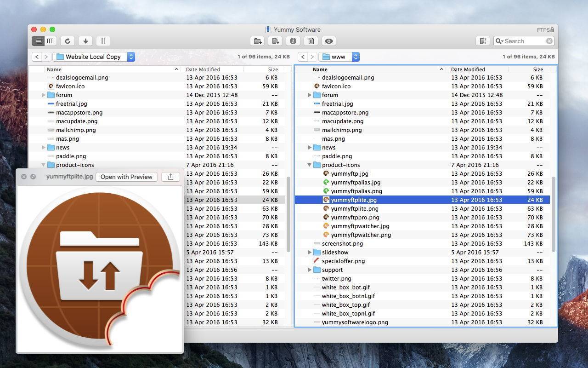Click the Open with Preview button
Viewport: 588px width, 368px height.
[126, 177]
